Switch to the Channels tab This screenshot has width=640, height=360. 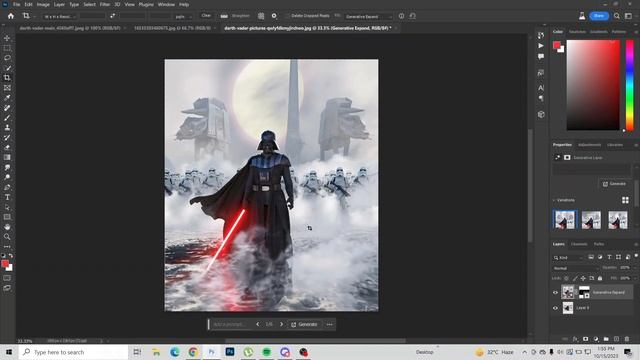tap(579, 244)
